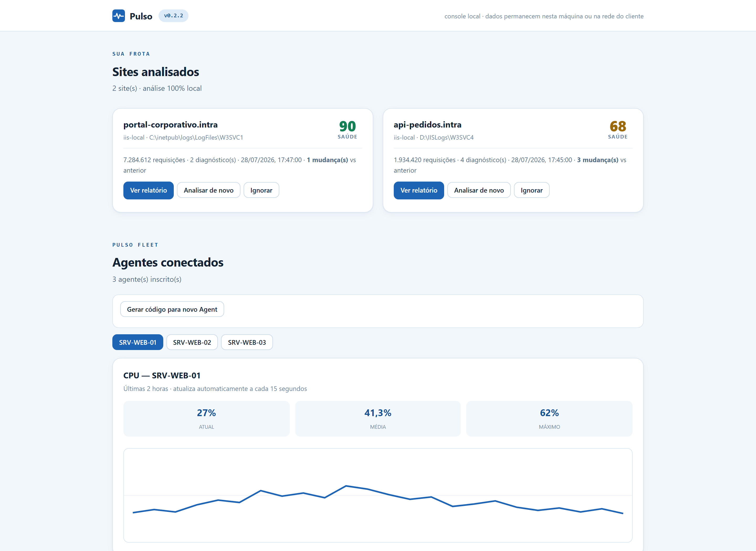
Task: Click '3 agente(s) inscrito(s)' text
Action: [x=147, y=279]
